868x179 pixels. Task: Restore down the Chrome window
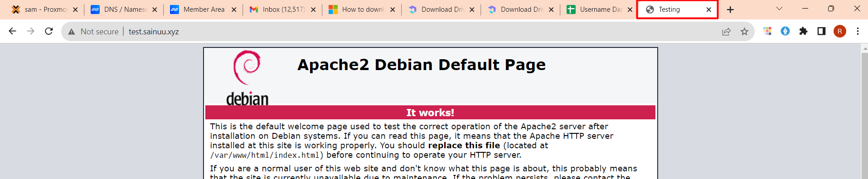click(x=831, y=9)
